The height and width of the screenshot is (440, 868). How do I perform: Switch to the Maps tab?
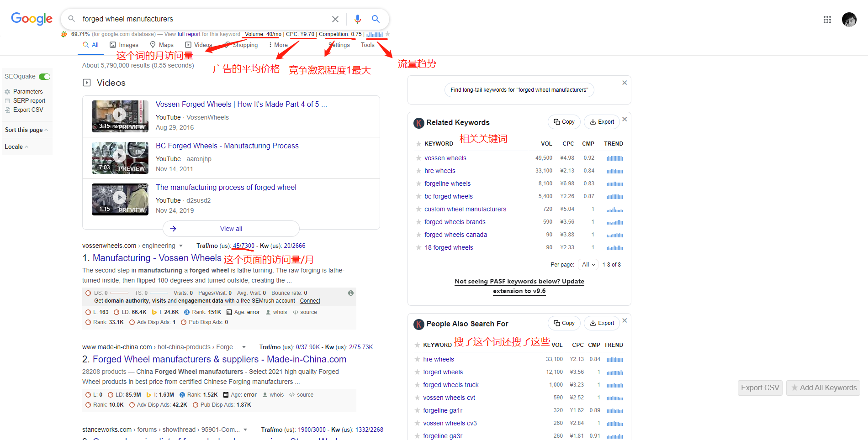(x=162, y=45)
